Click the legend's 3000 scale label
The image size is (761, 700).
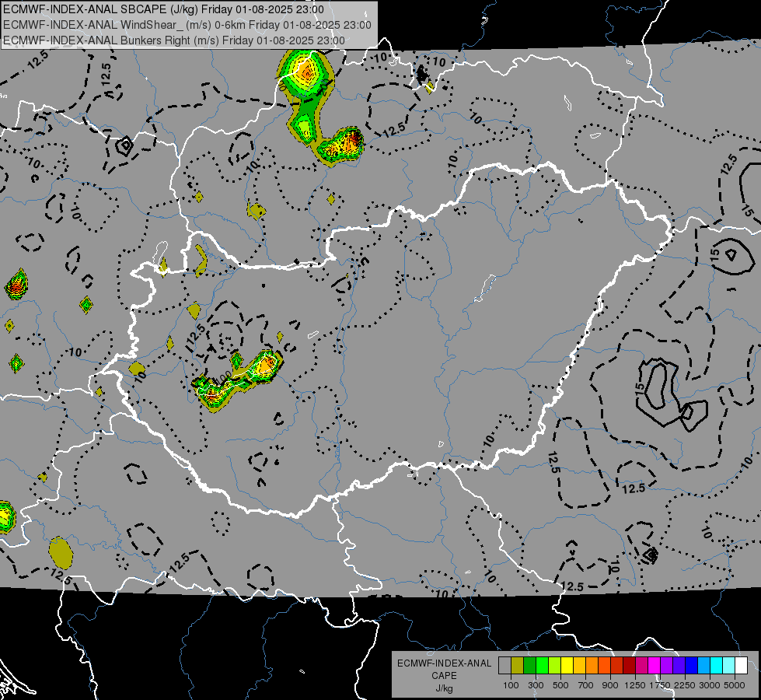tap(710, 685)
